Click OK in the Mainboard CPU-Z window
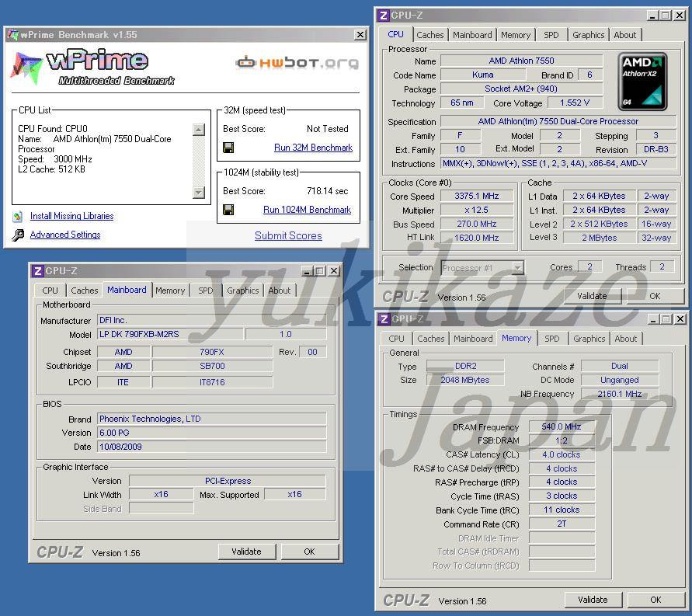This screenshot has width=692, height=616. 309,552
